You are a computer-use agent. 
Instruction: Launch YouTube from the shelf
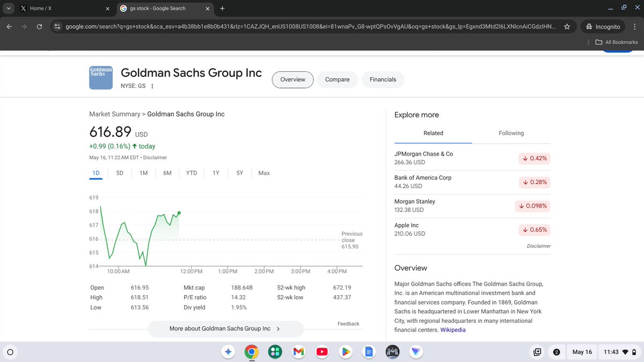coord(322,352)
